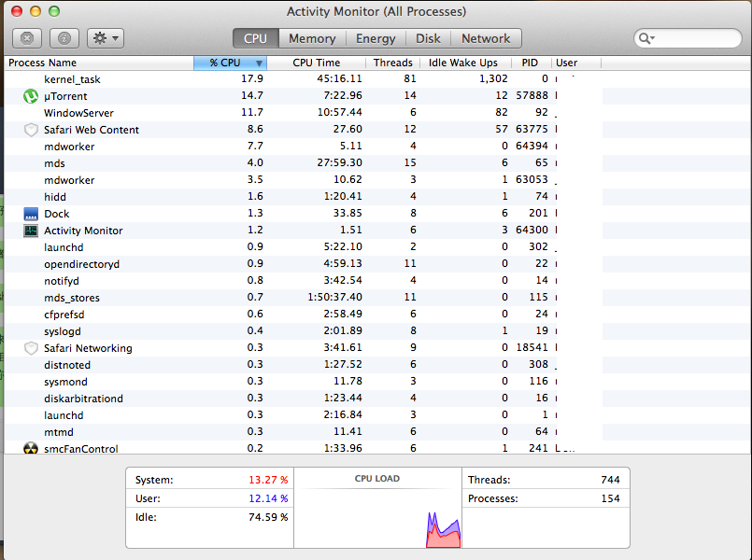Open the Inspect process info button
This screenshot has height=560, width=752.
click(64, 38)
